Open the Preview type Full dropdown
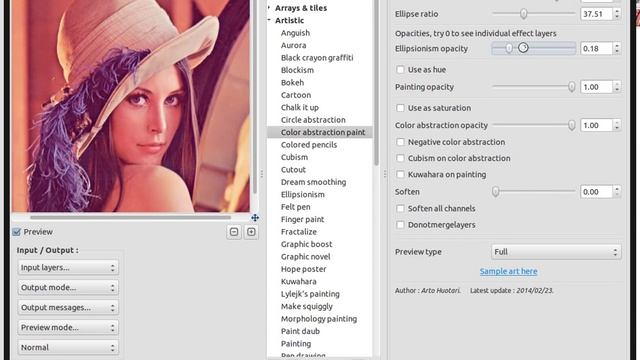Image resolution: width=640 pixels, height=360 pixels. (x=556, y=252)
